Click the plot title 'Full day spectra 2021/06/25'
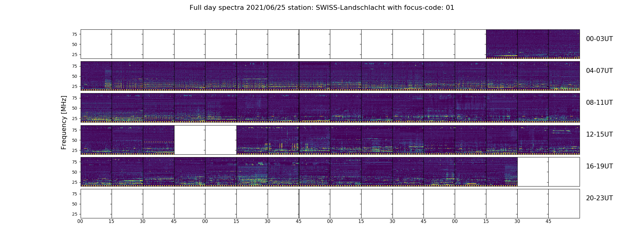 (x=237, y=8)
